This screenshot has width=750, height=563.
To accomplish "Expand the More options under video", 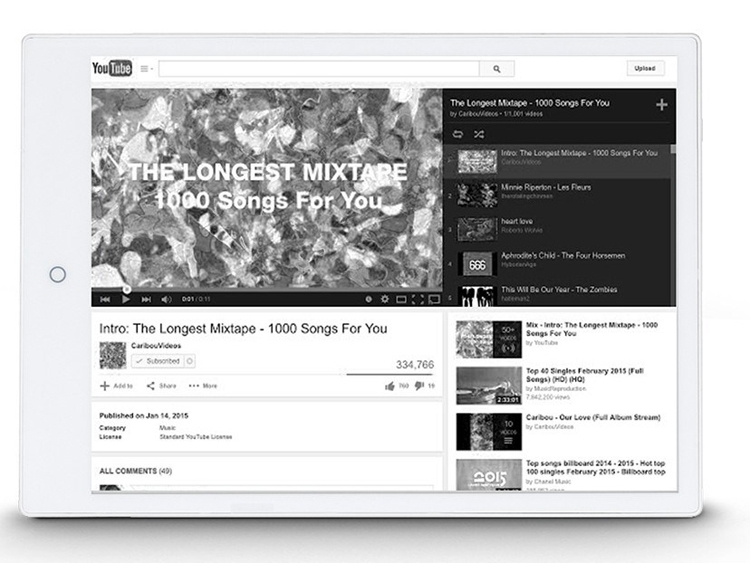I will point(203,386).
